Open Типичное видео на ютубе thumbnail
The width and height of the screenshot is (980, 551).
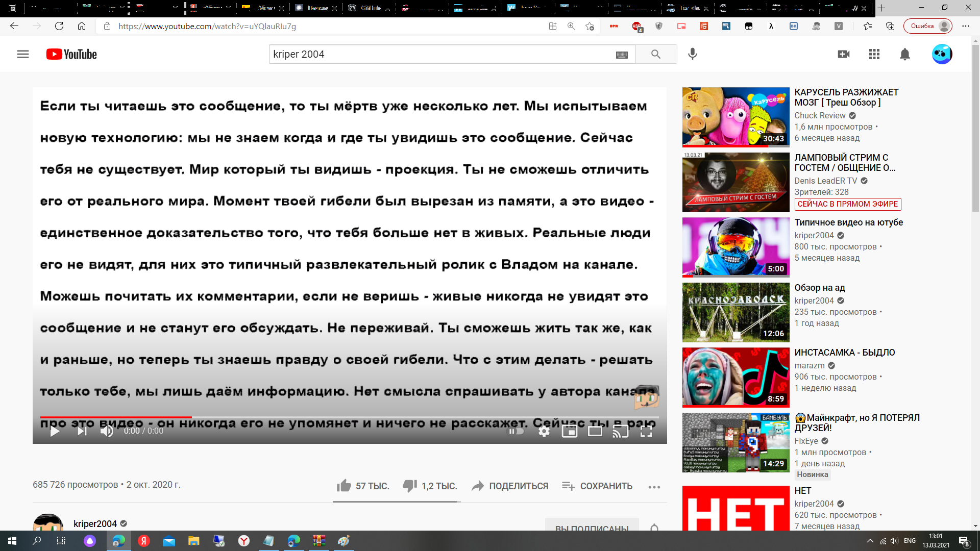[x=736, y=247]
